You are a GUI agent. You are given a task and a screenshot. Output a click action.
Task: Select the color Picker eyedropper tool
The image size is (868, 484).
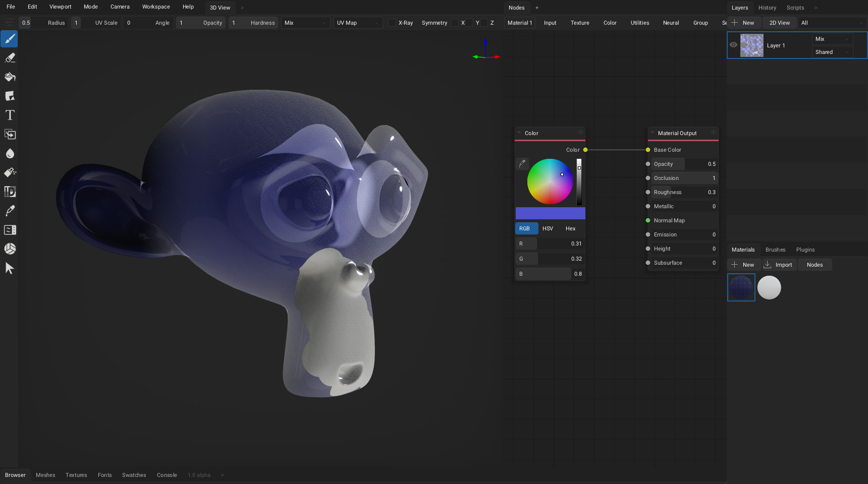click(10, 211)
